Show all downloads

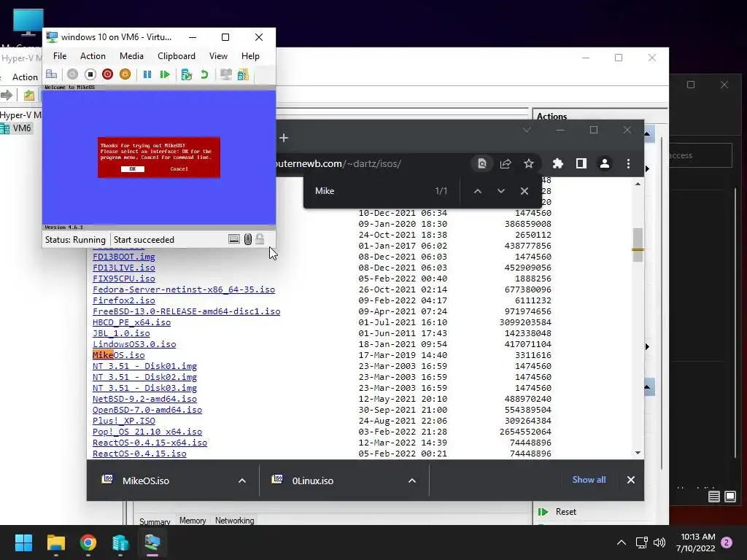click(x=589, y=480)
